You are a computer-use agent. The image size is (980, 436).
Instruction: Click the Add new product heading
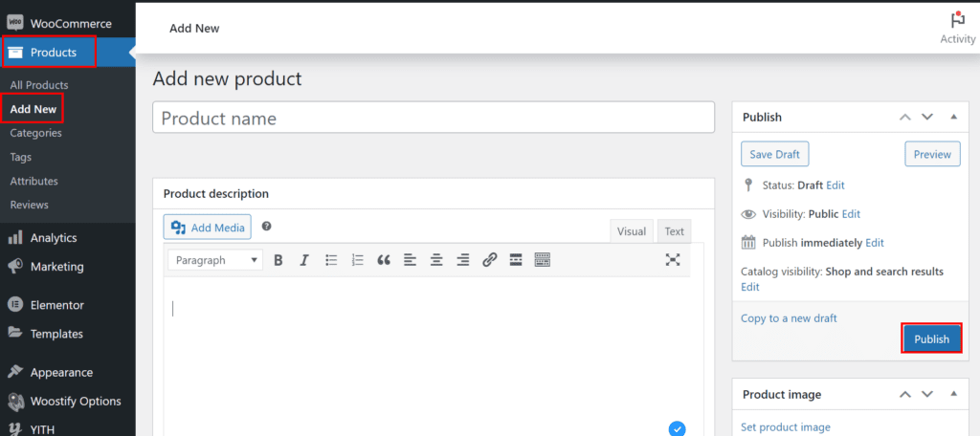[x=227, y=78]
